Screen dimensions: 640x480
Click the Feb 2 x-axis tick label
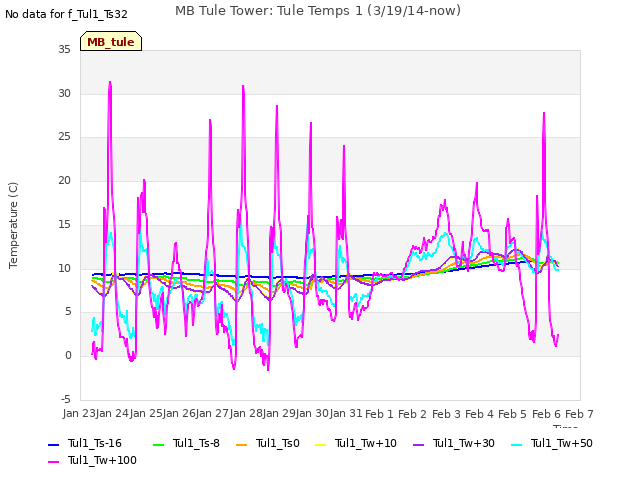pyautogui.click(x=412, y=414)
